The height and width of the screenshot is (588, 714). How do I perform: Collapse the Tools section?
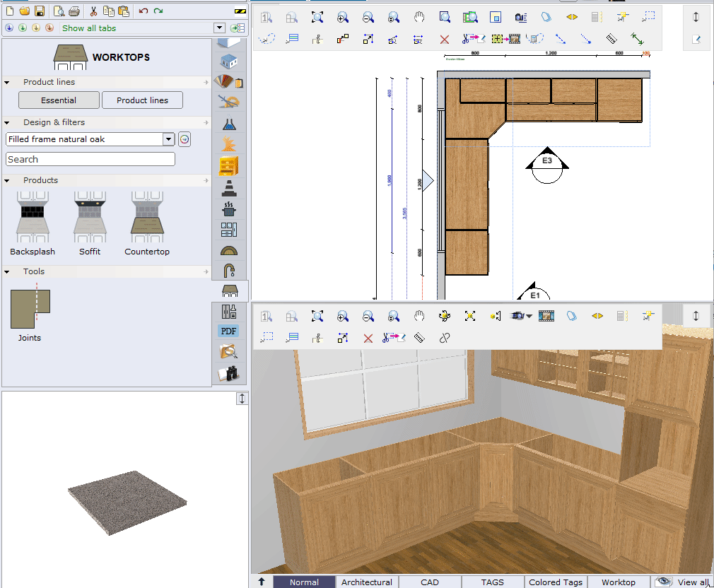(x=7, y=271)
